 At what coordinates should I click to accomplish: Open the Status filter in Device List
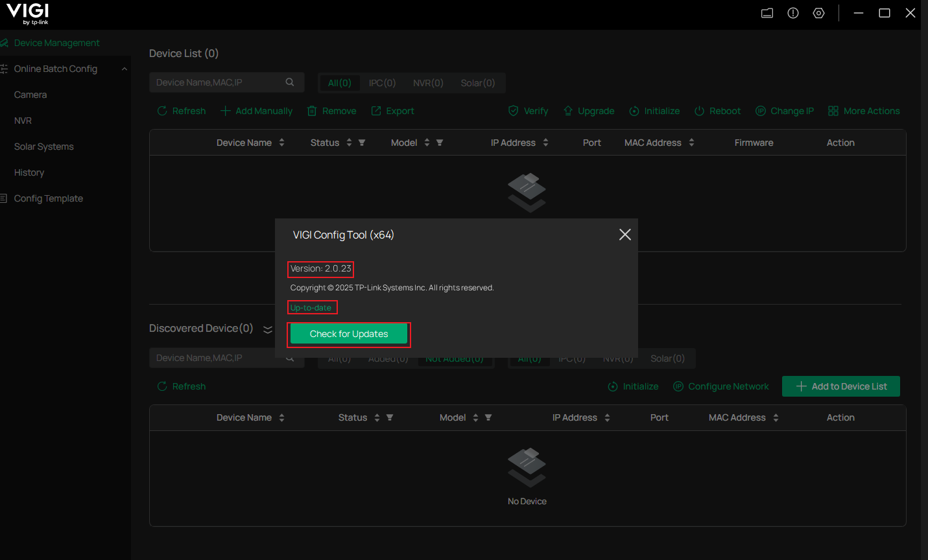pyautogui.click(x=362, y=143)
